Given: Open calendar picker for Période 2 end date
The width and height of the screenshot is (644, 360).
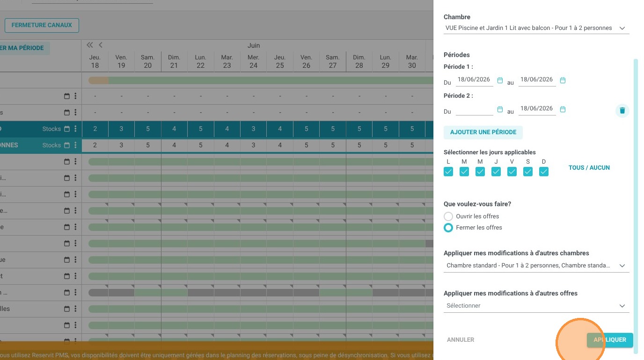Looking at the screenshot, I should click(563, 109).
